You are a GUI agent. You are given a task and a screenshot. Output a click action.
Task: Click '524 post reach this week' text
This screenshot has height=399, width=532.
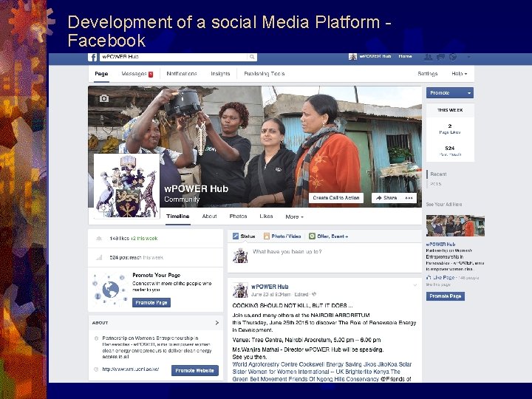[x=137, y=258]
